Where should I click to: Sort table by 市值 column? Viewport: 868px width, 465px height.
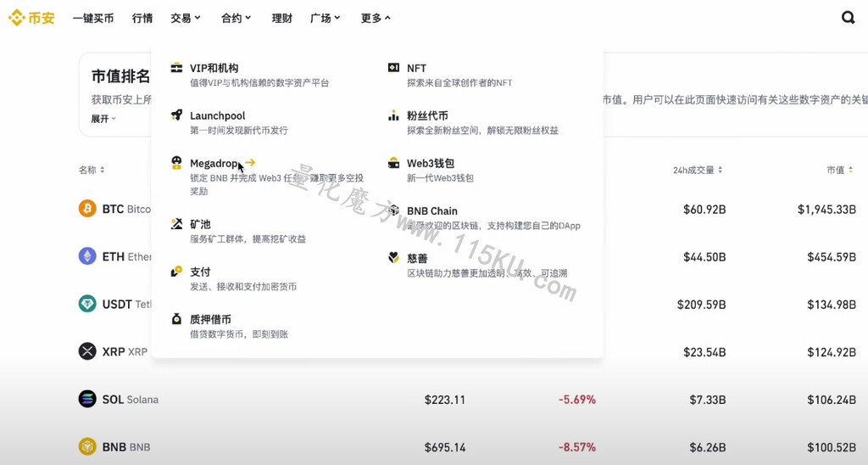839,171
